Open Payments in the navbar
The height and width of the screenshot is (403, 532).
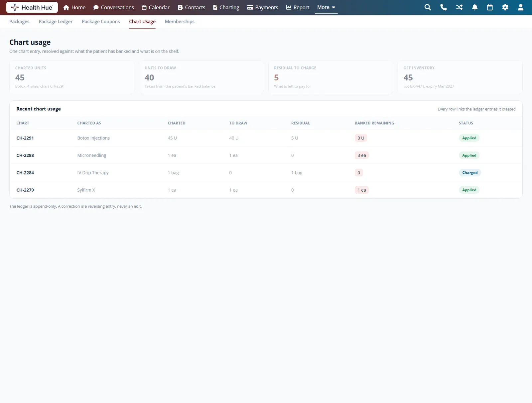[263, 7]
